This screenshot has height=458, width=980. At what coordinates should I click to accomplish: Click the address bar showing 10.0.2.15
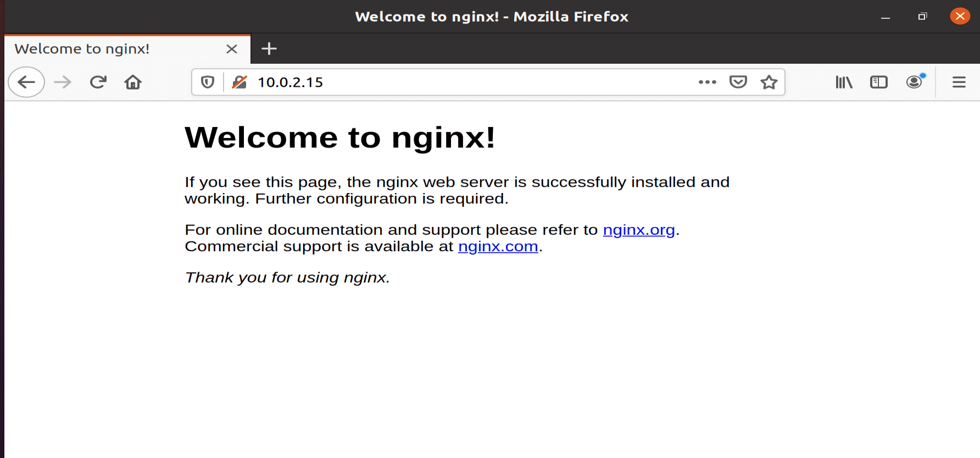pyautogui.click(x=467, y=82)
